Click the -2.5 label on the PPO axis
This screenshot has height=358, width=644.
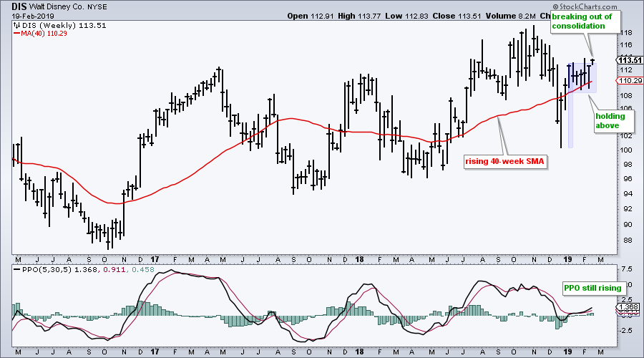coord(626,331)
